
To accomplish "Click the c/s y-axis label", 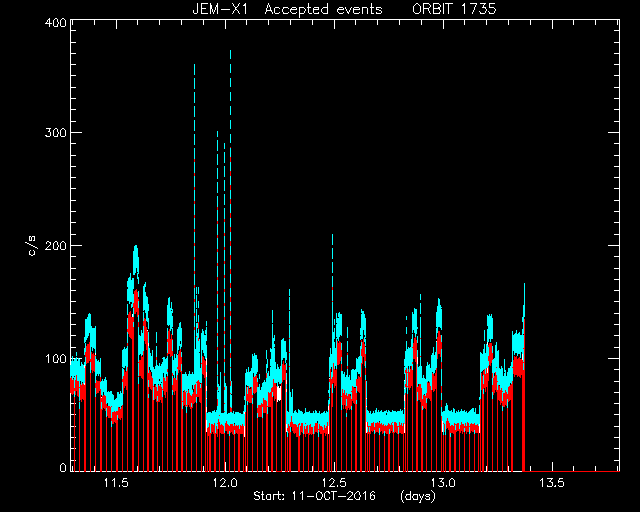I will 33,245.
